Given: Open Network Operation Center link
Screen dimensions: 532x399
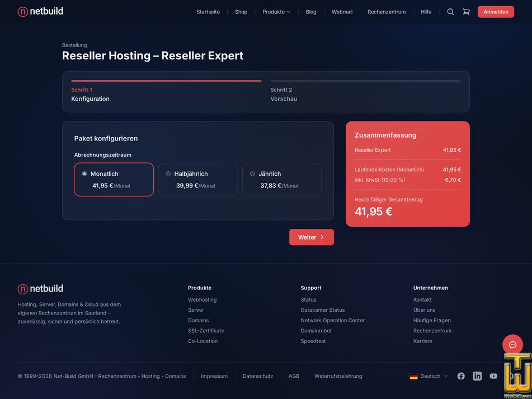Looking at the screenshot, I should (332, 320).
